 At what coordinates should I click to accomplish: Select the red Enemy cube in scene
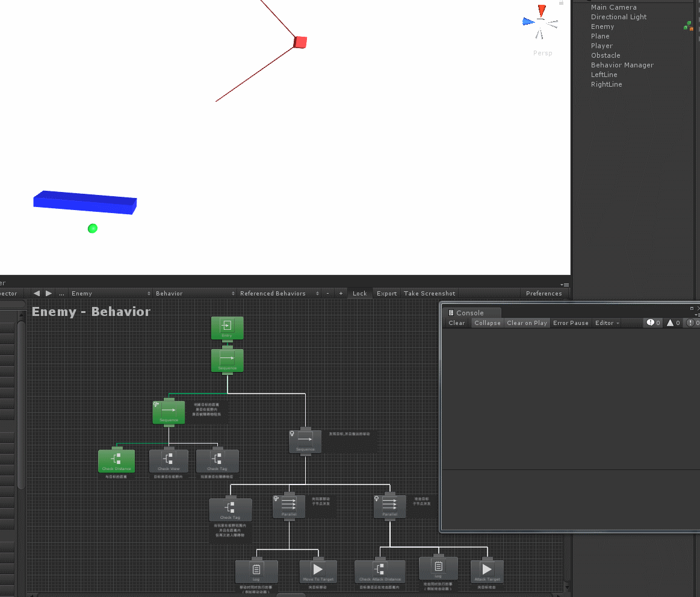(x=300, y=42)
